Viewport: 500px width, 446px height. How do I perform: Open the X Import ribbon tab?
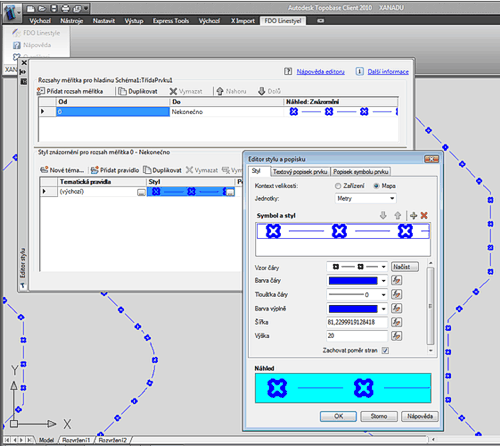click(243, 21)
